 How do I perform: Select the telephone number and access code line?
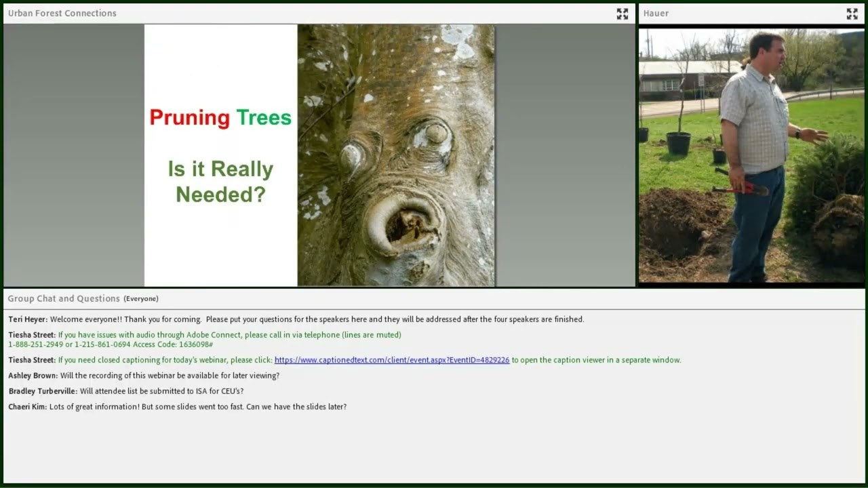click(111, 344)
